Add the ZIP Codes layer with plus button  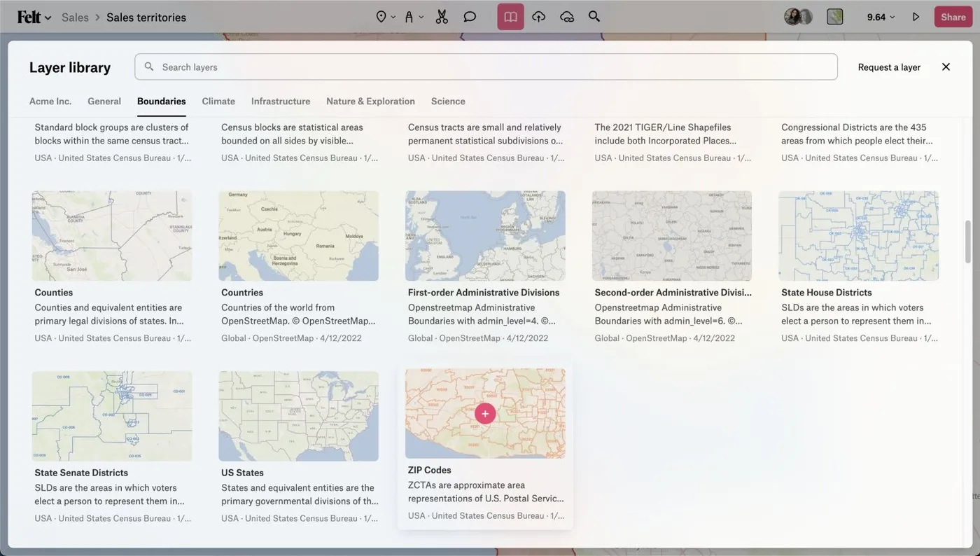coord(485,413)
